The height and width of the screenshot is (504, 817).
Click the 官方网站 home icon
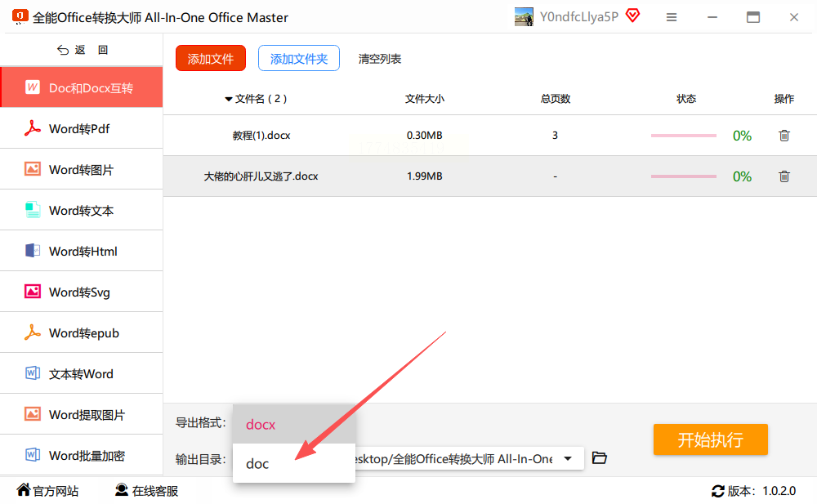click(24, 489)
